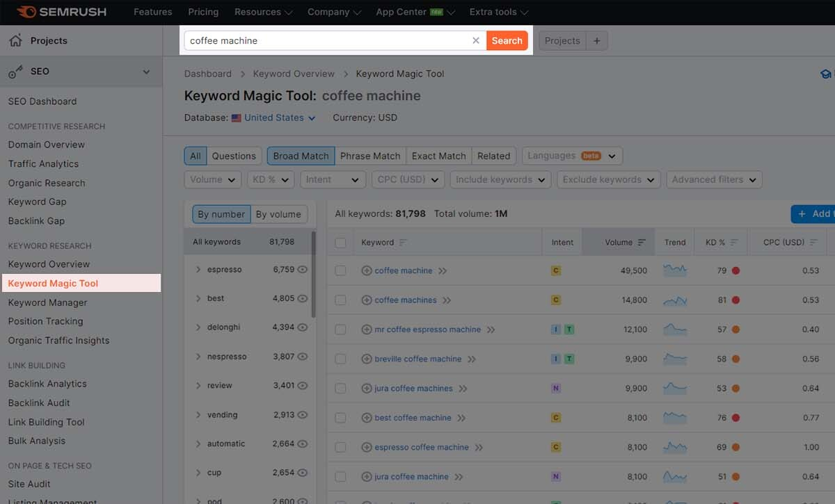Image resolution: width=835 pixels, height=504 pixels.
Task: Open the CPC (USD) filter dropdown
Action: point(408,179)
